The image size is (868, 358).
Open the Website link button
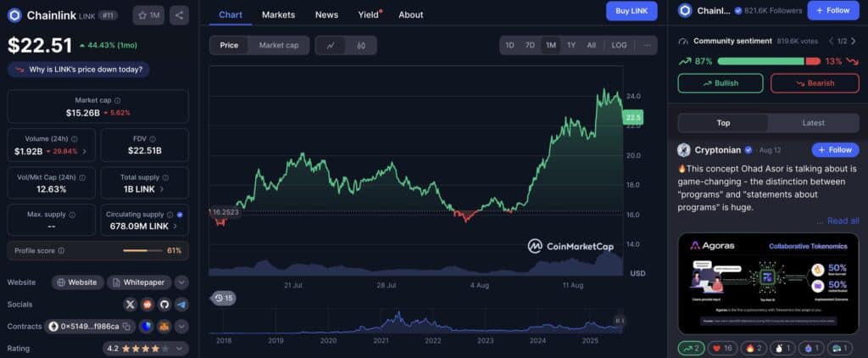tap(77, 282)
